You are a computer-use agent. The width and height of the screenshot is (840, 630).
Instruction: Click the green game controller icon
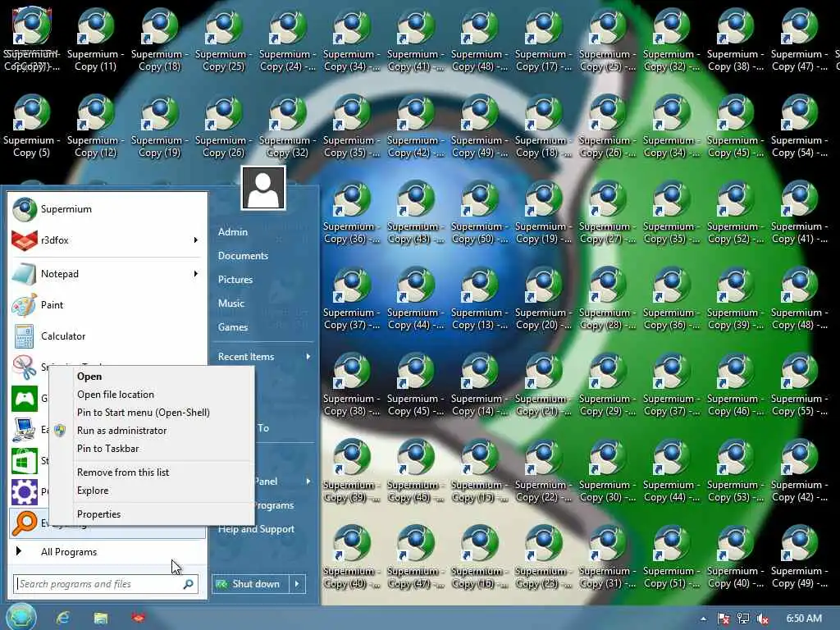(24, 399)
